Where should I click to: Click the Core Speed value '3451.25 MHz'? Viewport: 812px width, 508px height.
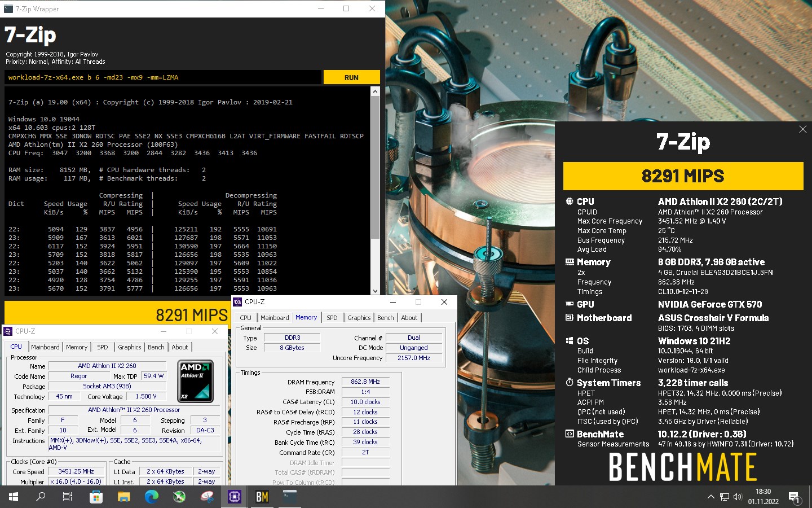click(x=76, y=471)
